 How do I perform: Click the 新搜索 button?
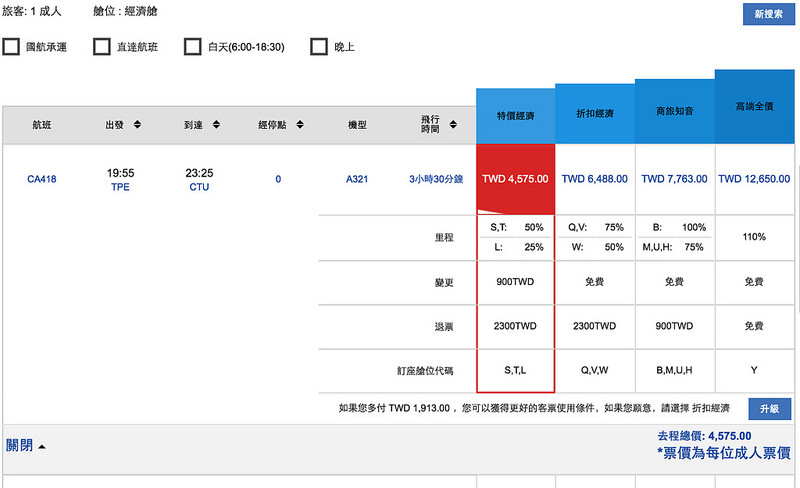click(768, 14)
